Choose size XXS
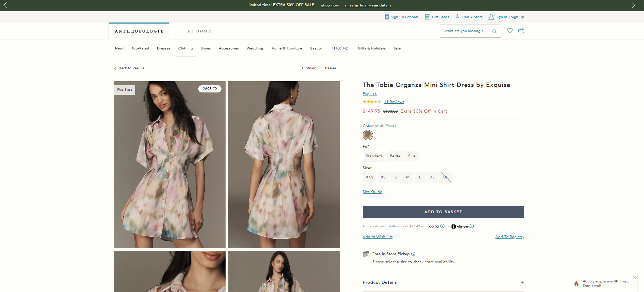The height and width of the screenshot is (292, 644). click(x=369, y=177)
